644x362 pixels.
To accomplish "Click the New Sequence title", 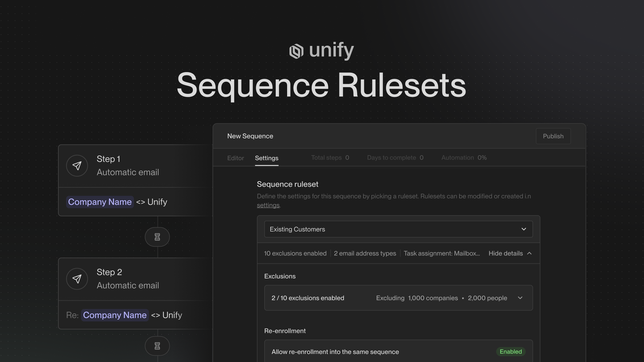I will click(x=250, y=136).
